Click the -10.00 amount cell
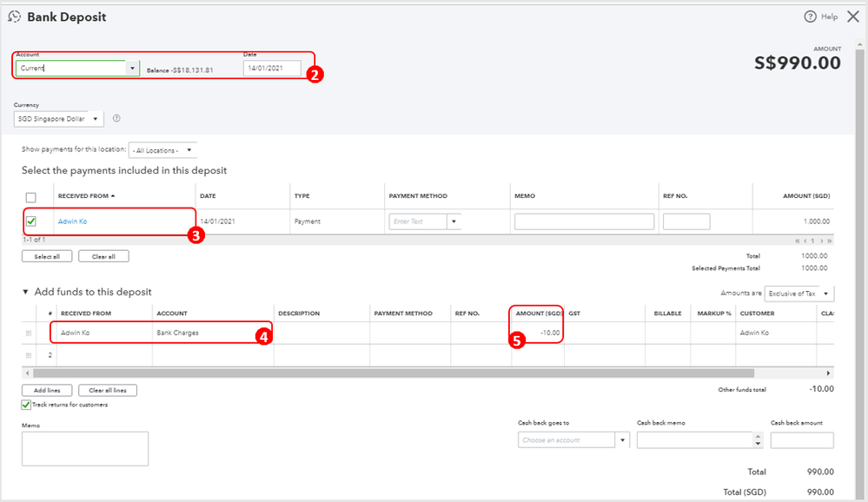 point(538,334)
